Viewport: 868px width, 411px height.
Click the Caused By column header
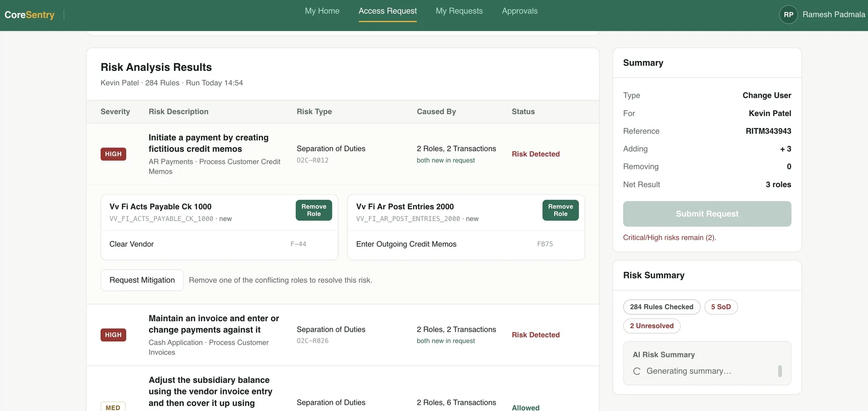[x=436, y=111]
